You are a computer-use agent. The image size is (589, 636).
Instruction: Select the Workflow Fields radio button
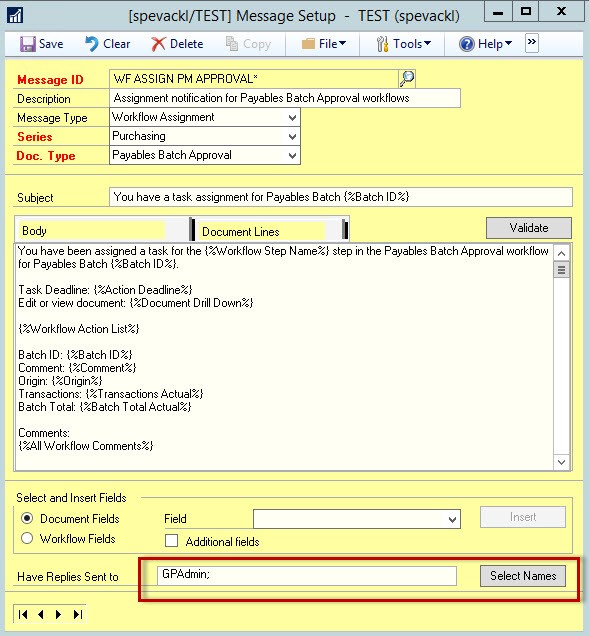[27, 538]
